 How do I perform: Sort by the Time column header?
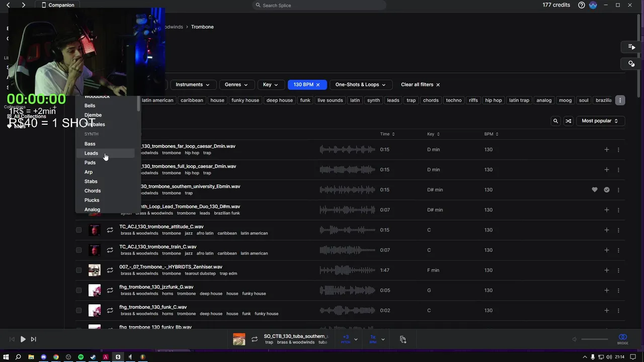coord(387,134)
